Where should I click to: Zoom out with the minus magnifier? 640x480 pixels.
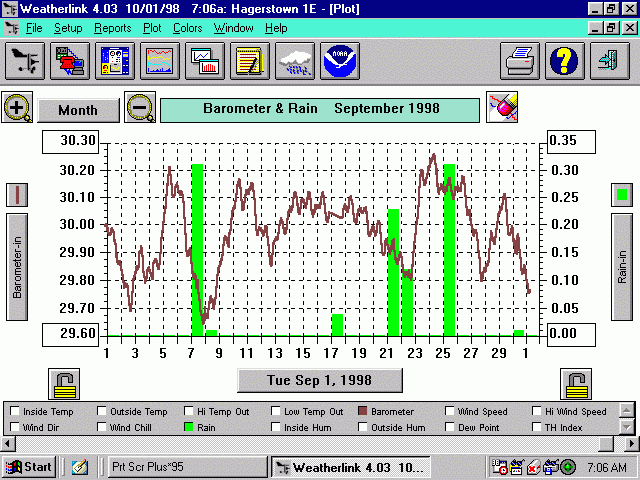click(x=140, y=107)
